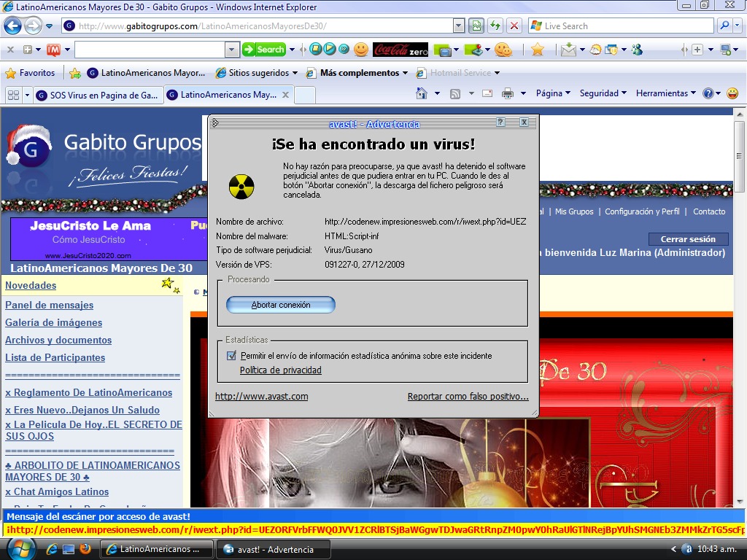Click the Favoritos star icon

tap(11, 73)
